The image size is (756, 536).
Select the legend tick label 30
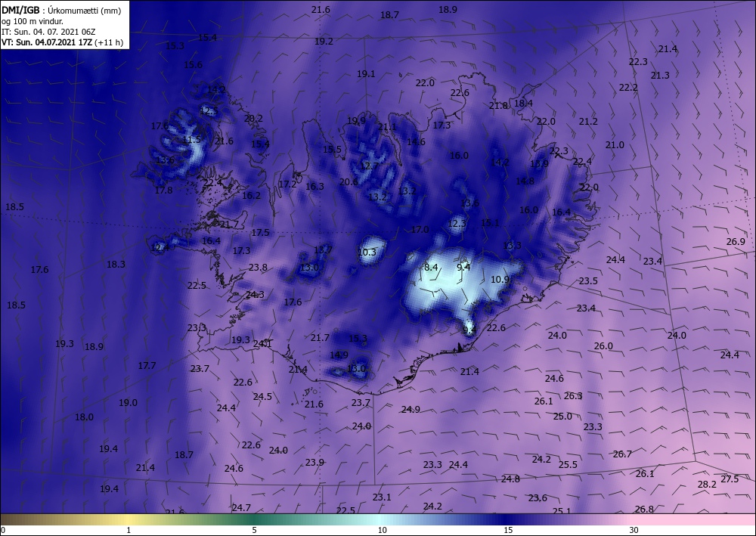pos(634,530)
